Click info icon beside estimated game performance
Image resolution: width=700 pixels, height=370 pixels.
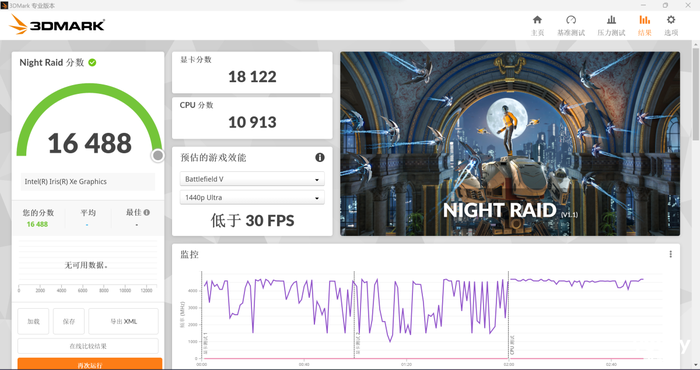click(320, 157)
